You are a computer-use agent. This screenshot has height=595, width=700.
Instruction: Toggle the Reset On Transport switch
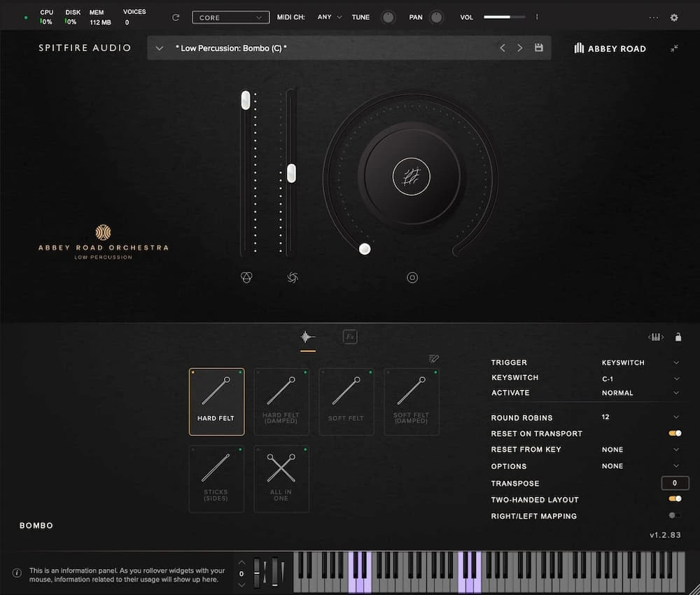pyautogui.click(x=675, y=433)
